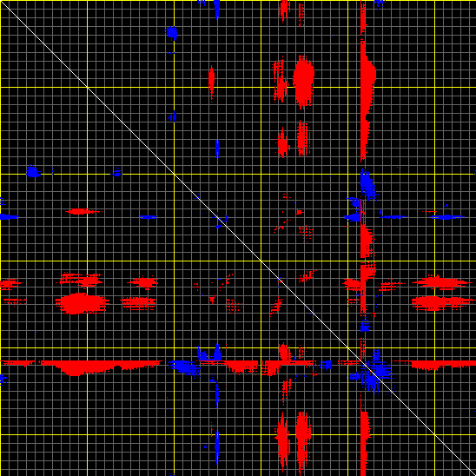Select the upper red horizontal peak at the far right
Image resolution: width=476 pixels, height=476 pixels.
click(440, 282)
